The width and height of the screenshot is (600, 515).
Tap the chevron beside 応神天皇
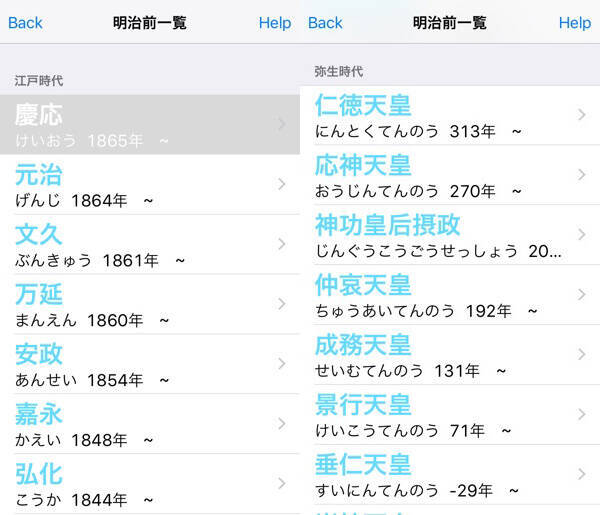pyautogui.click(x=582, y=175)
